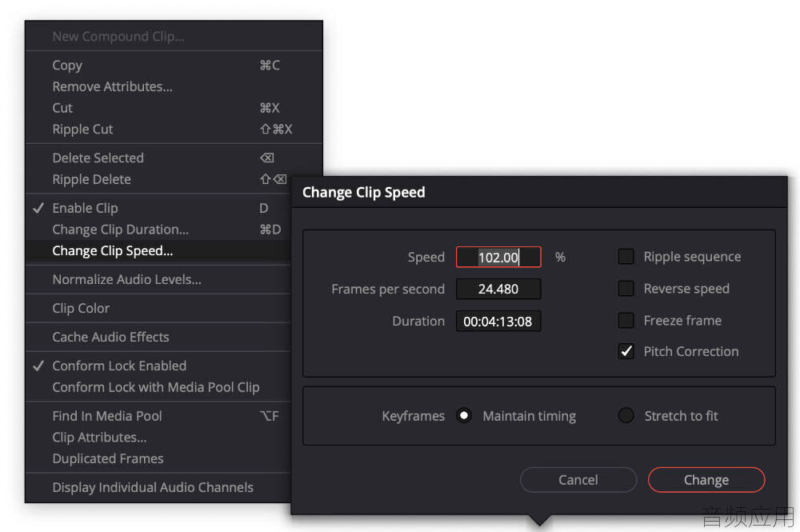Viewport: 800px width, 532px height.
Task: Enable the Ripple sequence checkbox
Action: click(x=626, y=257)
